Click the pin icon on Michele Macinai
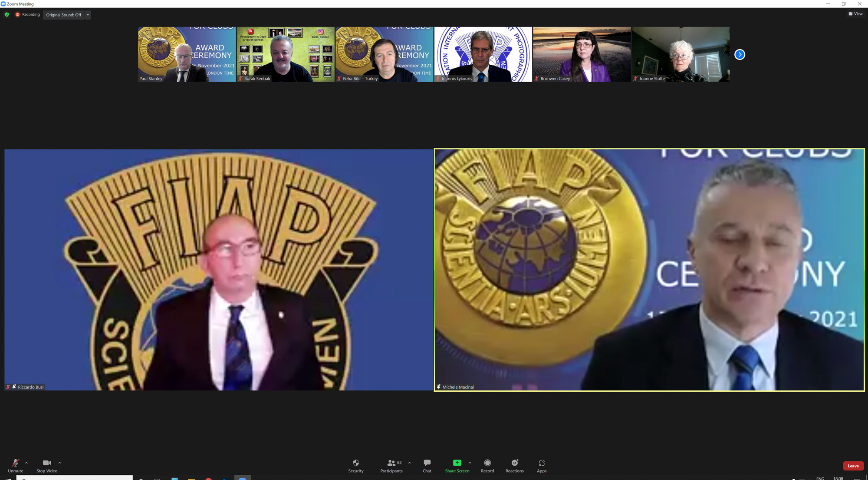Viewport: 868px width, 480px height. pos(438,387)
